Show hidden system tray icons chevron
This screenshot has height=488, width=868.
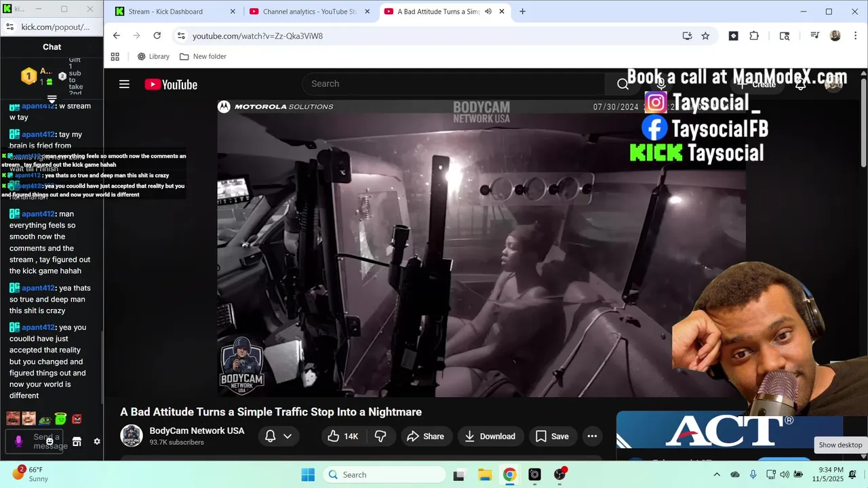click(x=717, y=474)
